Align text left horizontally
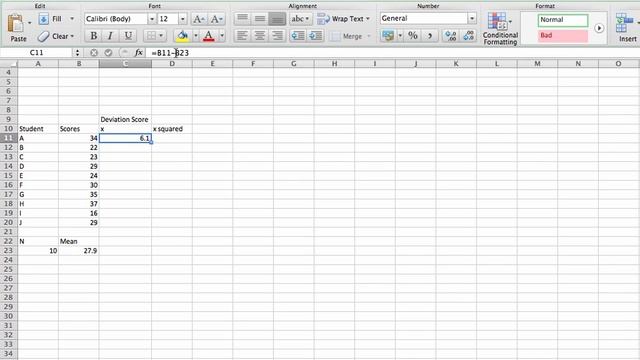 [x=242, y=36]
